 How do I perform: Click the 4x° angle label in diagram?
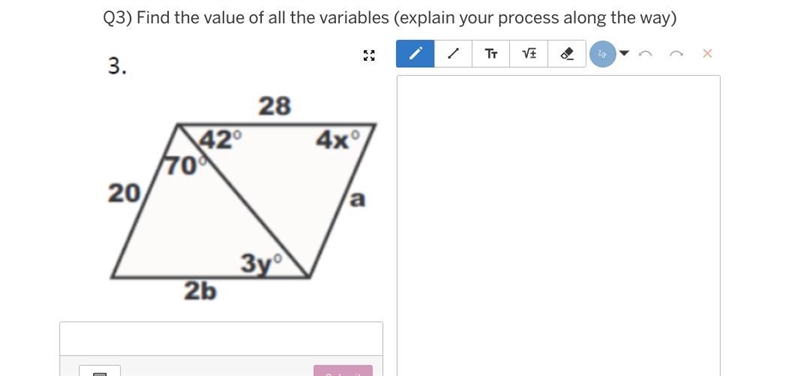pyautogui.click(x=338, y=139)
